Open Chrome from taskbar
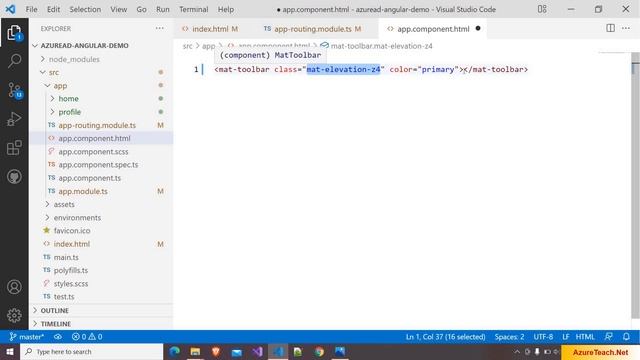The width and height of the screenshot is (640, 360). pyautogui.click(x=319, y=351)
